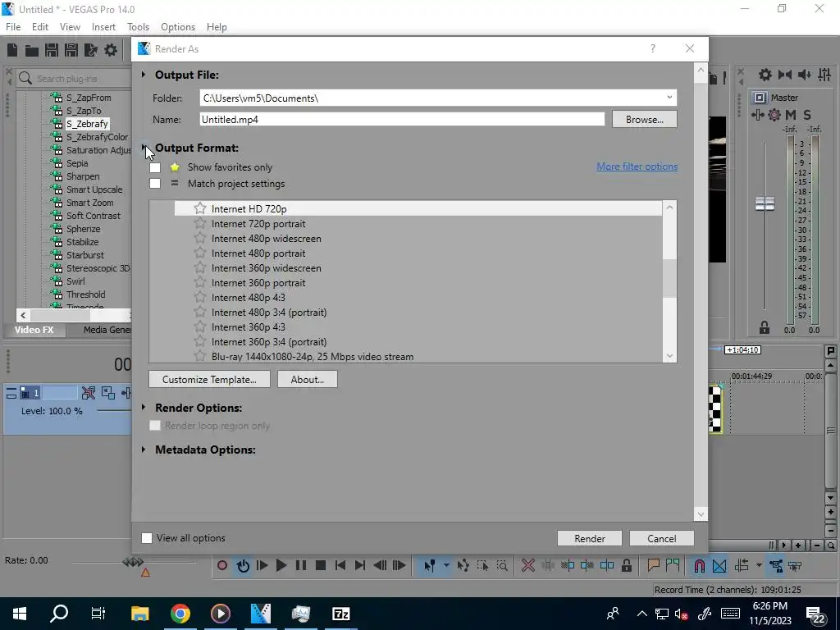The width and height of the screenshot is (840, 630).
Task: Click the Render As export icon in toolbar
Action: tap(91, 50)
